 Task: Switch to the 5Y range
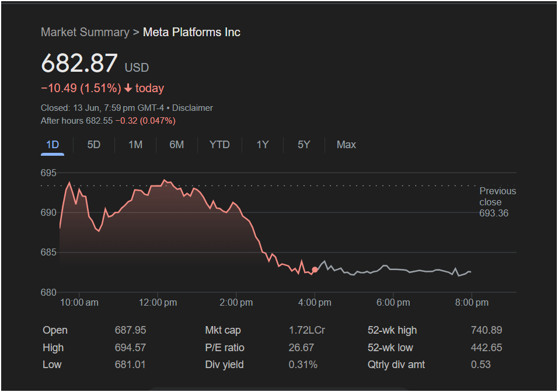pos(304,145)
